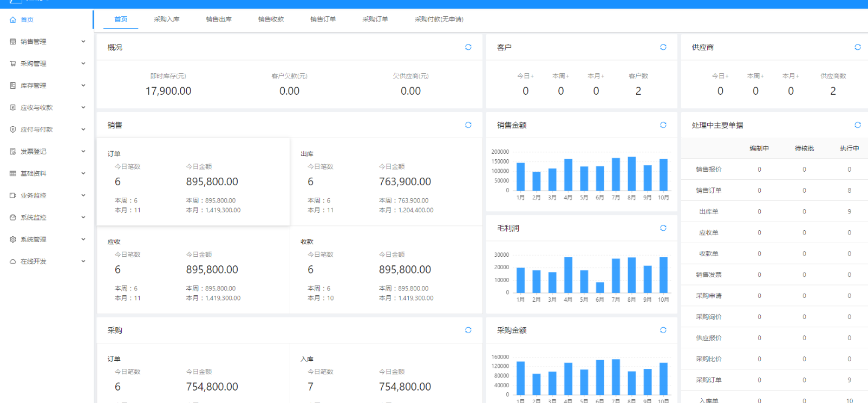Expand the 库存管理 menu chevron

(x=83, y=85)
